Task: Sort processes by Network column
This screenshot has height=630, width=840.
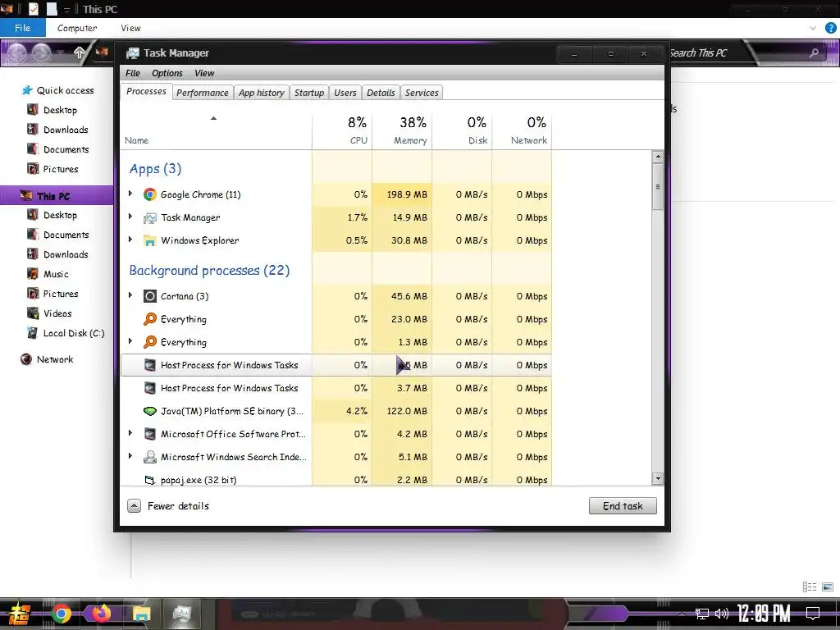Action: point(522,130)
